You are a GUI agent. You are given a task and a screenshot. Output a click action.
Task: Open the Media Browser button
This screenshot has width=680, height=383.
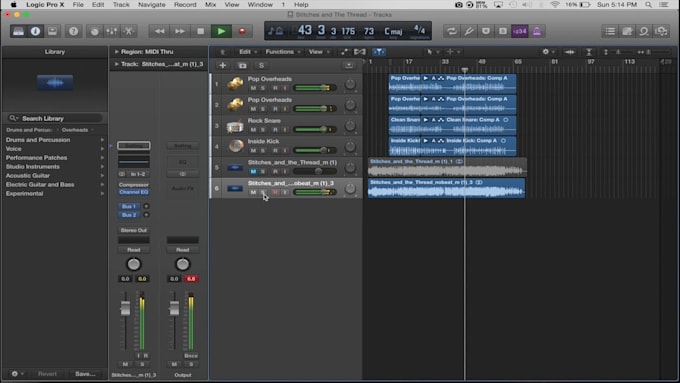pyautogui.click(x=661, y=31)
